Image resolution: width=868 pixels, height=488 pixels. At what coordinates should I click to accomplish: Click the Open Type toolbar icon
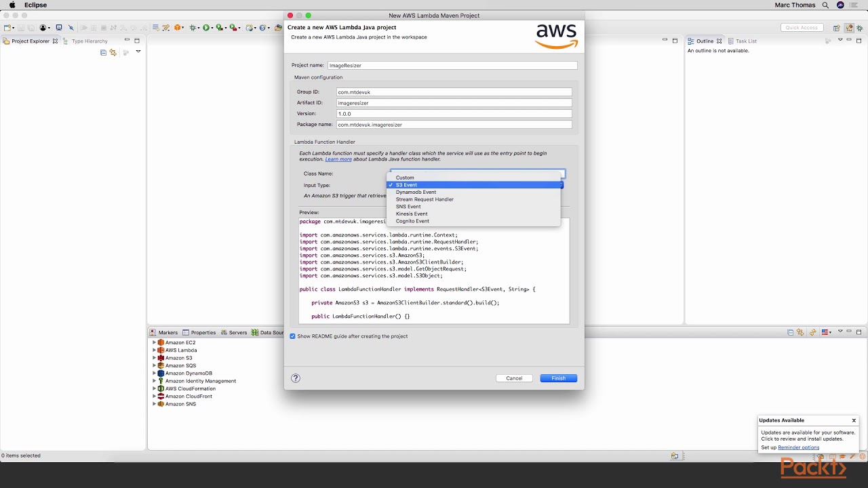278,28
